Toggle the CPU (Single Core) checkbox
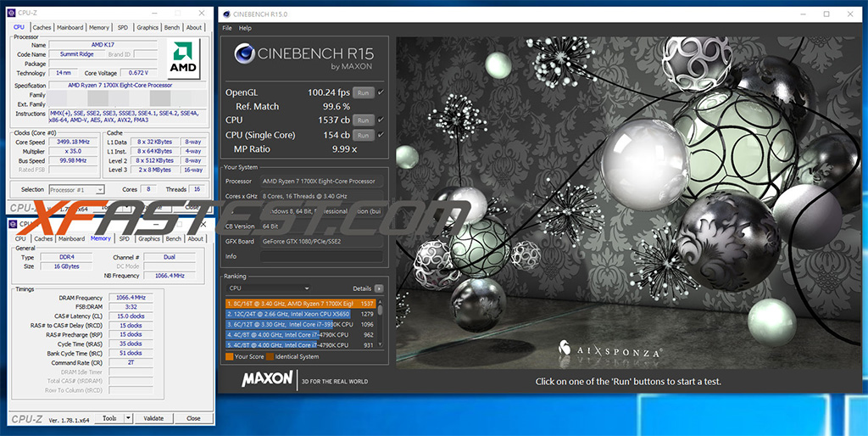This screenshot has width=868, height=436. (x=381, y=135)
